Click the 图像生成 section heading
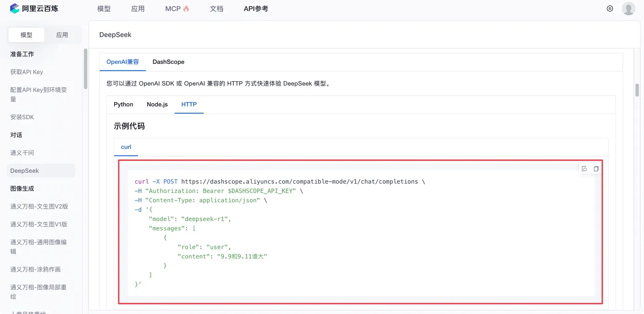The width and height of the screenshot is (644, 314). point(22,188)
